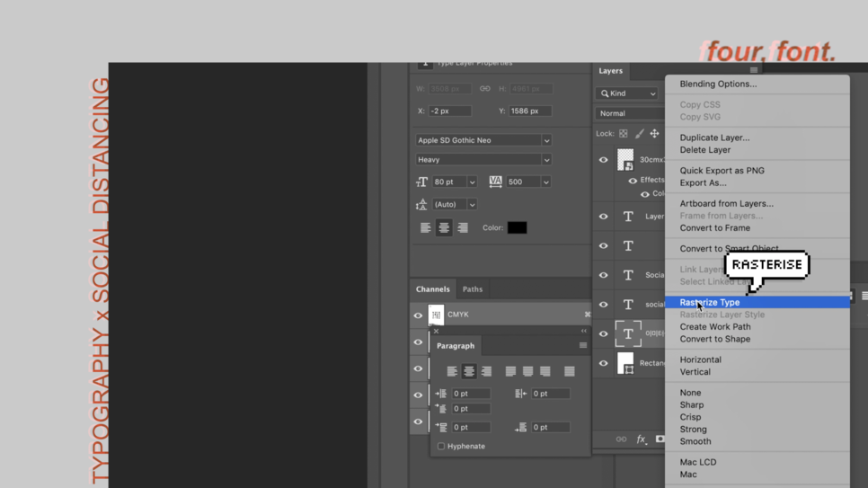Click the link layers icon at Layers panel bottom
This screenshot has width=868, height=488.
pos(621,439)
